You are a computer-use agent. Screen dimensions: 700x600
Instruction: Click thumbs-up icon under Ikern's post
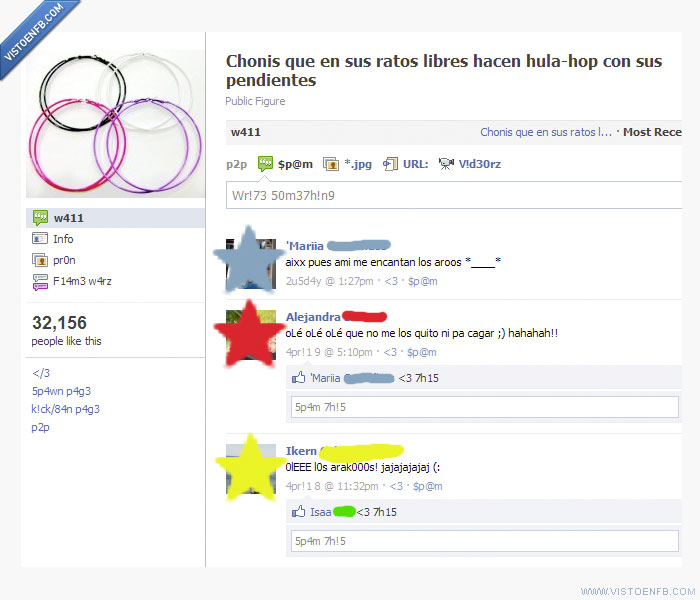point(298,512)
